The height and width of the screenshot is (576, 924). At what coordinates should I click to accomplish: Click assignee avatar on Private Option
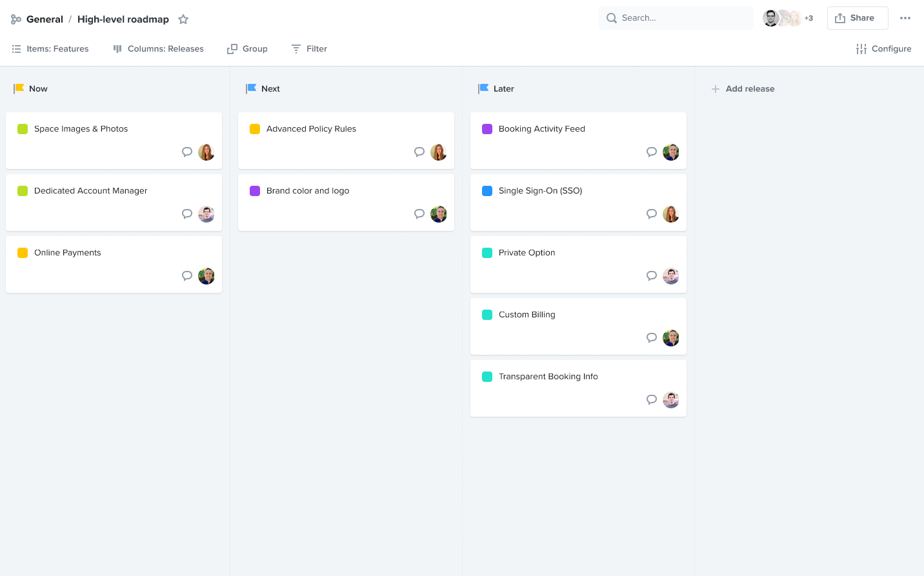point(671,276)
